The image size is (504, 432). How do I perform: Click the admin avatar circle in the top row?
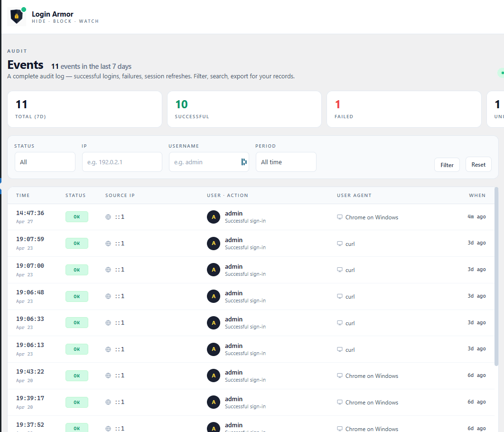pyautogui.click(x=214, y=217)
